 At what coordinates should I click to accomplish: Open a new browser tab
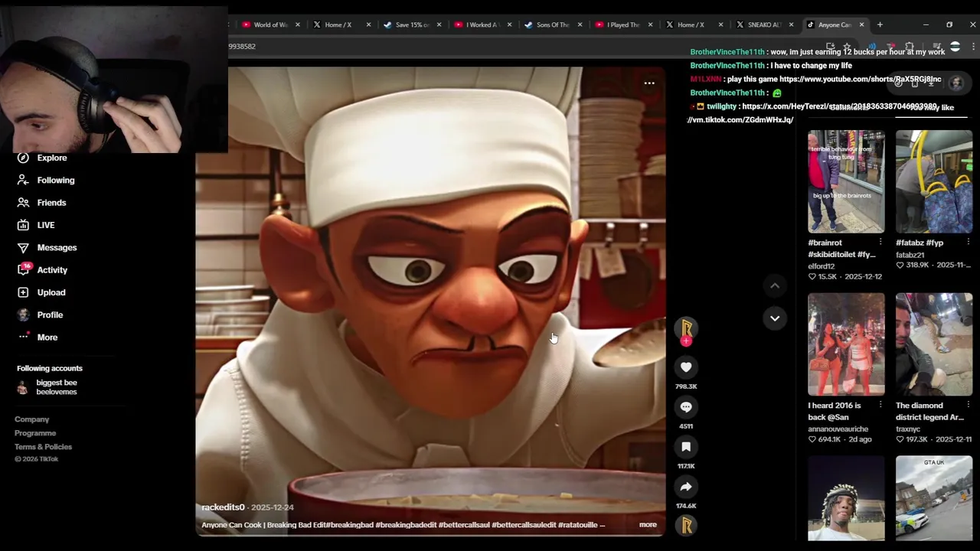coord(880,24)
